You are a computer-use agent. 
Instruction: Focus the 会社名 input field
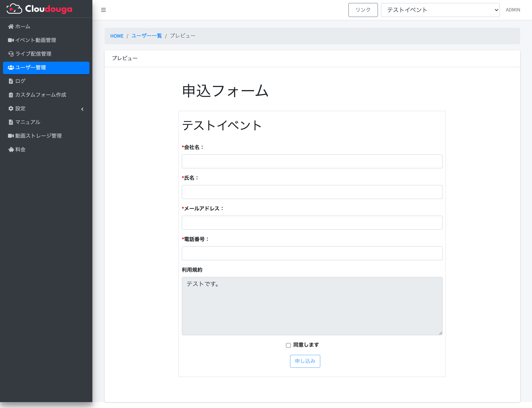click(x=312, y=161)
